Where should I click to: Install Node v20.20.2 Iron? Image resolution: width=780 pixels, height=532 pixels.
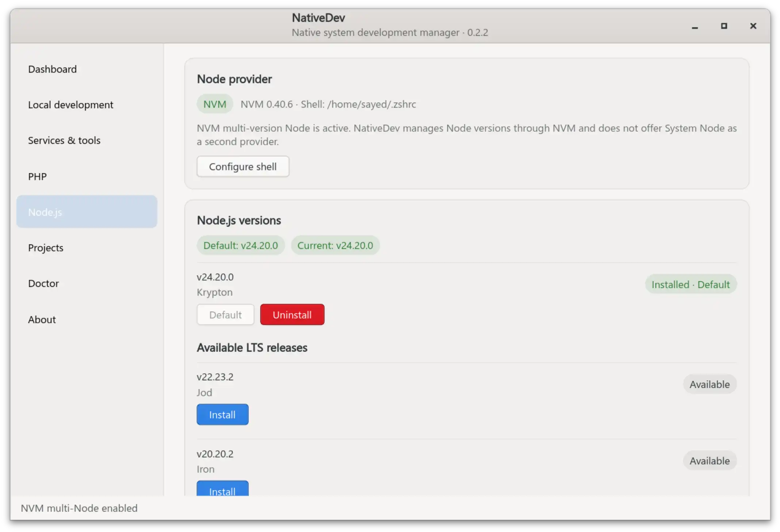click(222, 489)
